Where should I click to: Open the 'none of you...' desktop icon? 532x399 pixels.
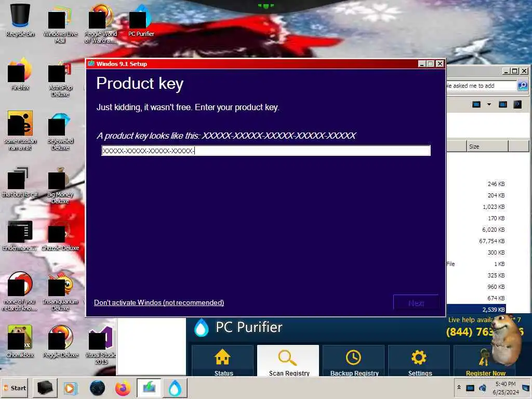pyautogui.click(x=20, y=291)
